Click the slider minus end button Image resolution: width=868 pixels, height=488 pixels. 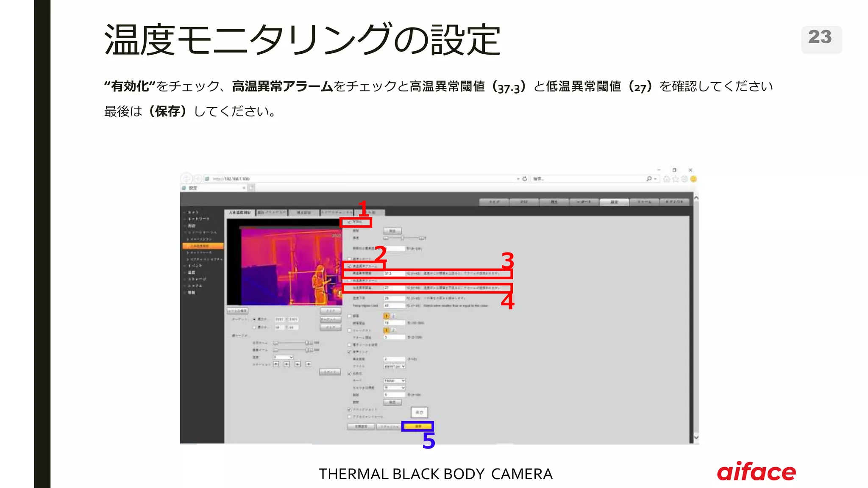click(x=386, y=238)
